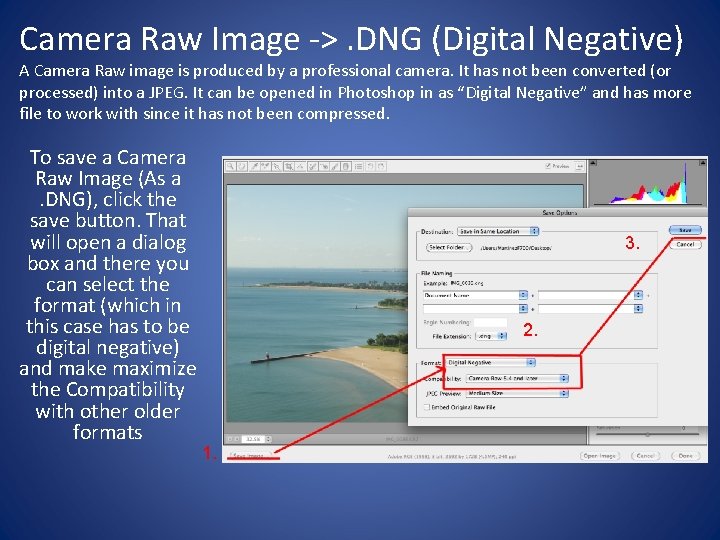Click the workflow options link text
The width and height of the screenshot is (720, 540).
(x=452, y=457)
